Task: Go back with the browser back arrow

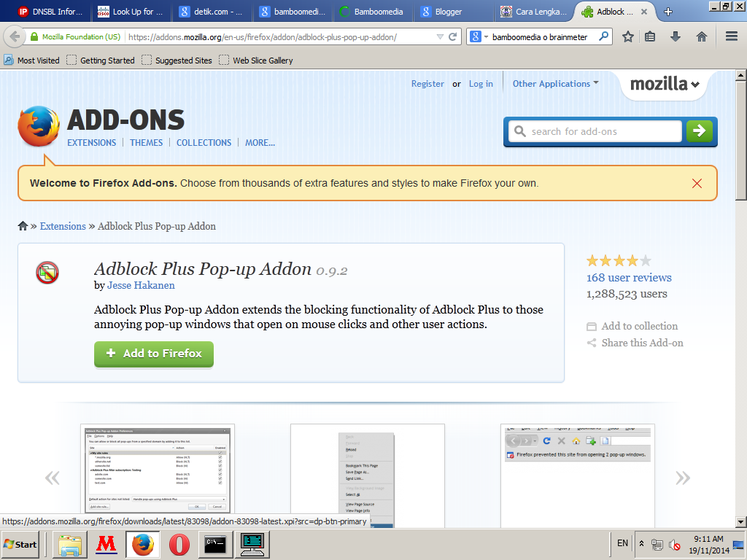Action: point(15,36)
